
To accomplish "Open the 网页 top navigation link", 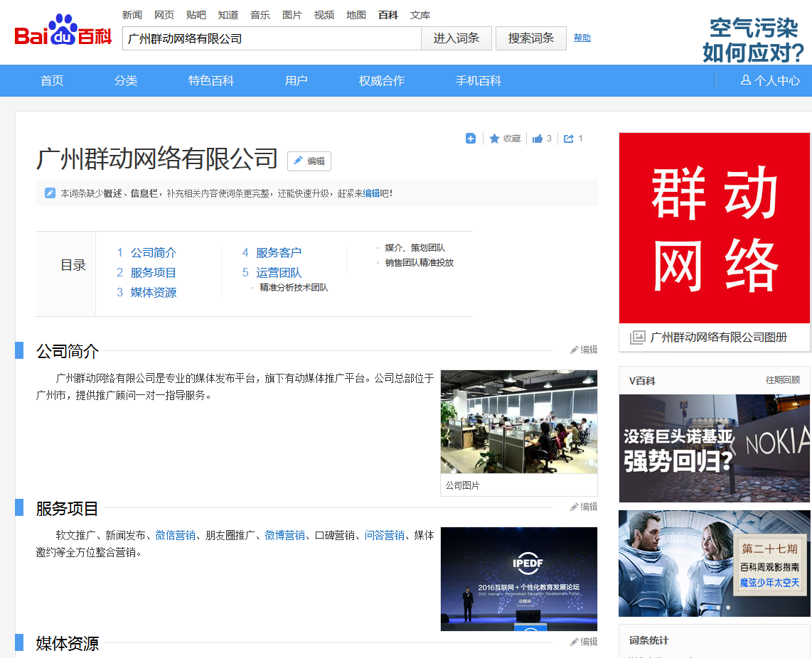I will point(164,15).
